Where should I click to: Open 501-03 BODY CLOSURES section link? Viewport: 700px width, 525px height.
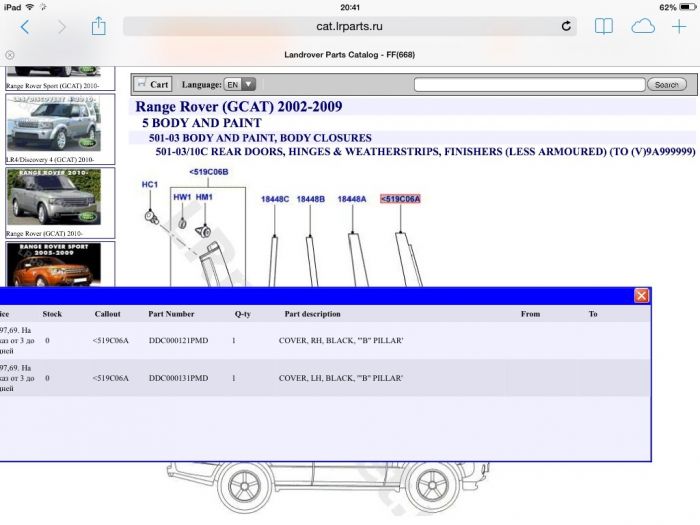[260, 138]
